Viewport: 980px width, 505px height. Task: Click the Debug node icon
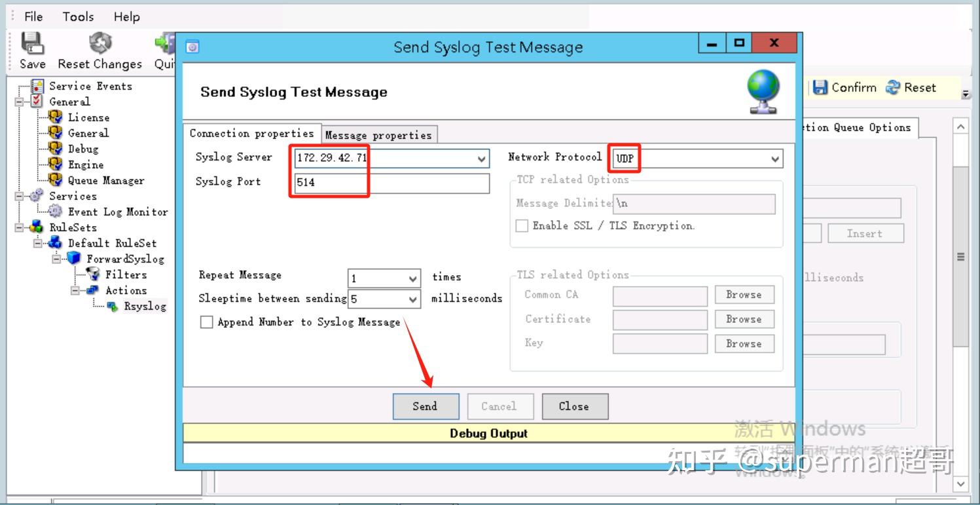(56, 149)
